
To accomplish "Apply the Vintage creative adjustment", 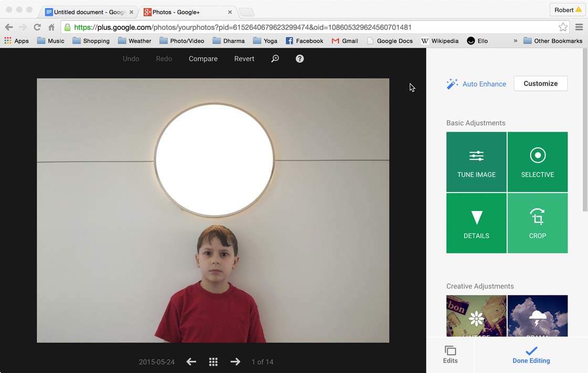I will (476, 315).
